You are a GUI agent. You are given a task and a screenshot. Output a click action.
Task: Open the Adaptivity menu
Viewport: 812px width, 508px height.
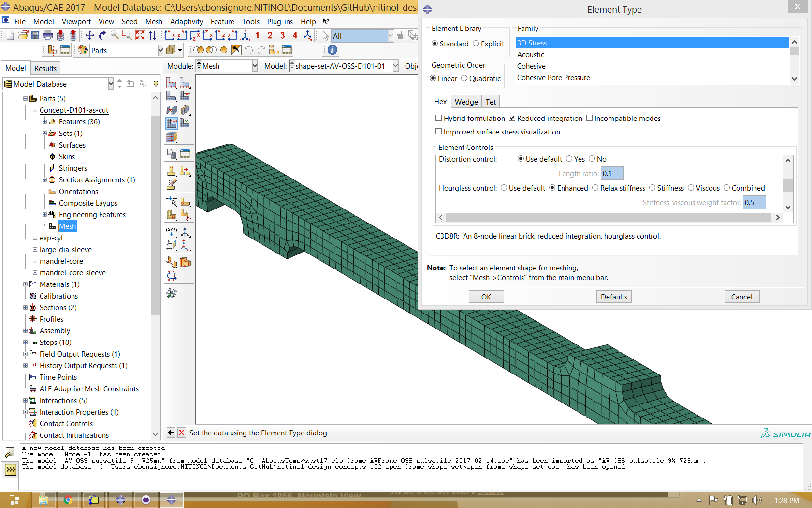[x=187, y=21]
